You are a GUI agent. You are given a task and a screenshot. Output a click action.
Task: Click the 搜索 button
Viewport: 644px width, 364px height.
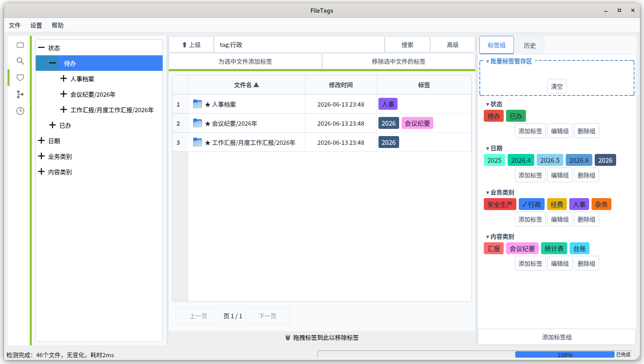pos(407,45)
